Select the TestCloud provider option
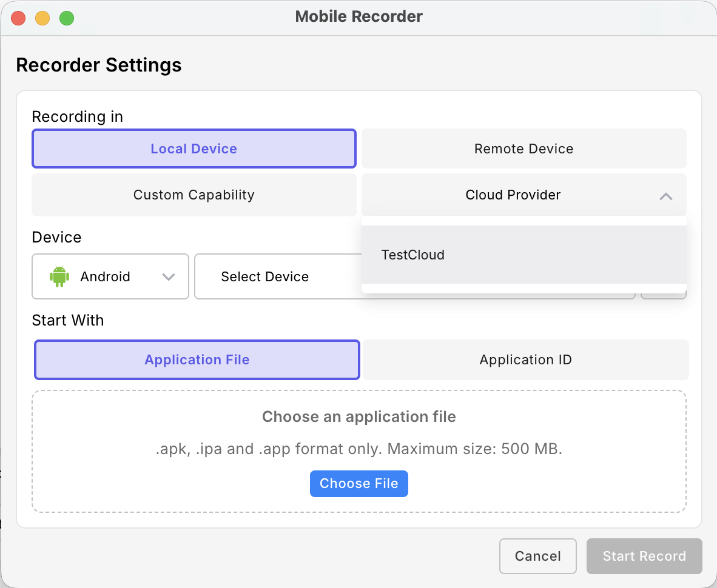This screenshot has height=588, width=717. (412, 255)
